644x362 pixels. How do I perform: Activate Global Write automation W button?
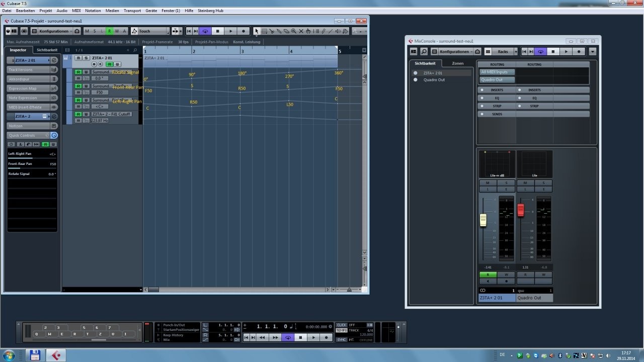pos(117,31)
